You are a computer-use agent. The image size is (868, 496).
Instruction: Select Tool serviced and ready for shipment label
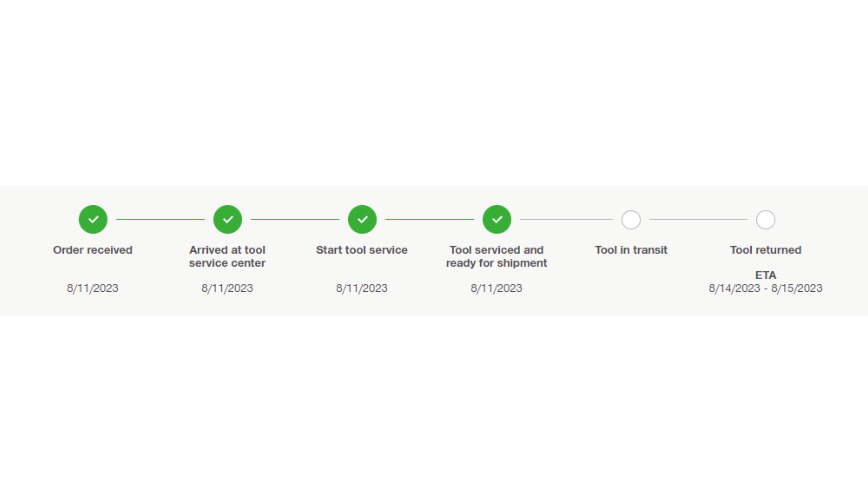(x=496, y=256)
